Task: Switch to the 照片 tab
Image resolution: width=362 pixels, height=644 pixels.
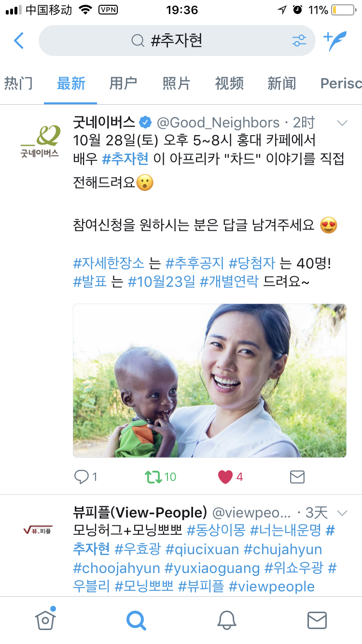Action: click(x=176, y=83)
